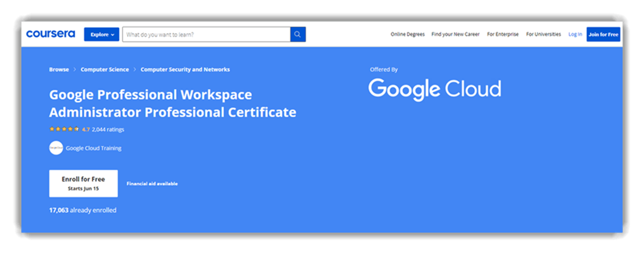
Task: Go to For Universities
Action: (544, 34)
